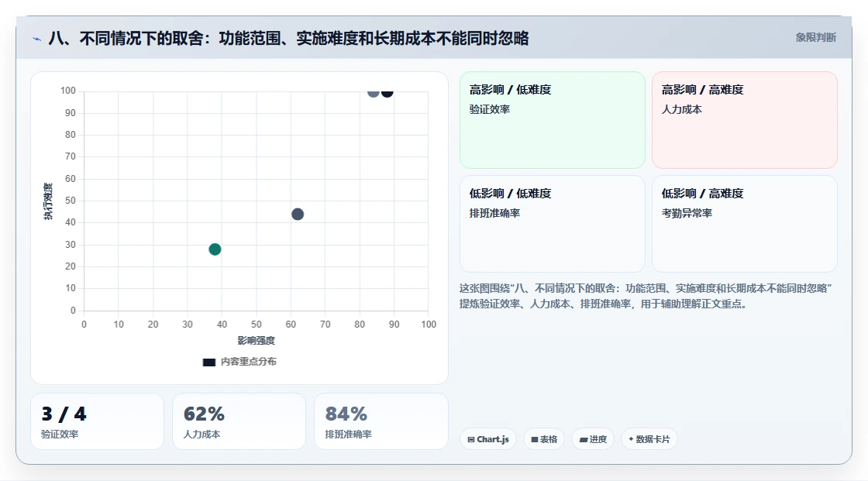
Task: Click 人力成本 label under 62%
Action: pyautogui.click(x=202, y=435)
